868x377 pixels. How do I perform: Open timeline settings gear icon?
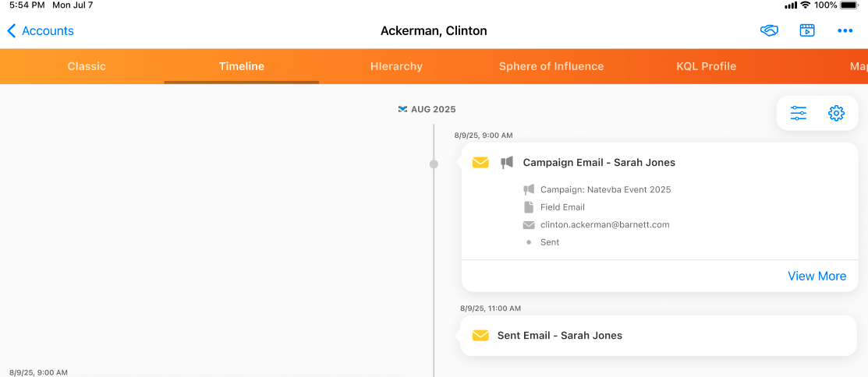(836, 113)
